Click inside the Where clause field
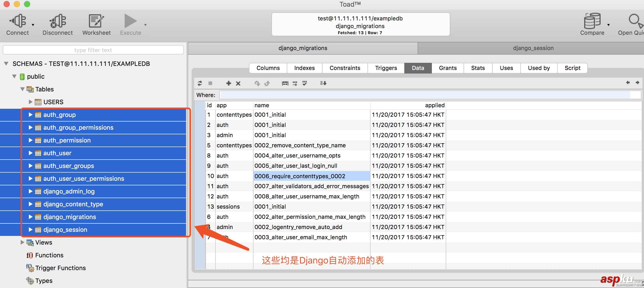This screenshot has height=288, width=644. tap(409, 95)
